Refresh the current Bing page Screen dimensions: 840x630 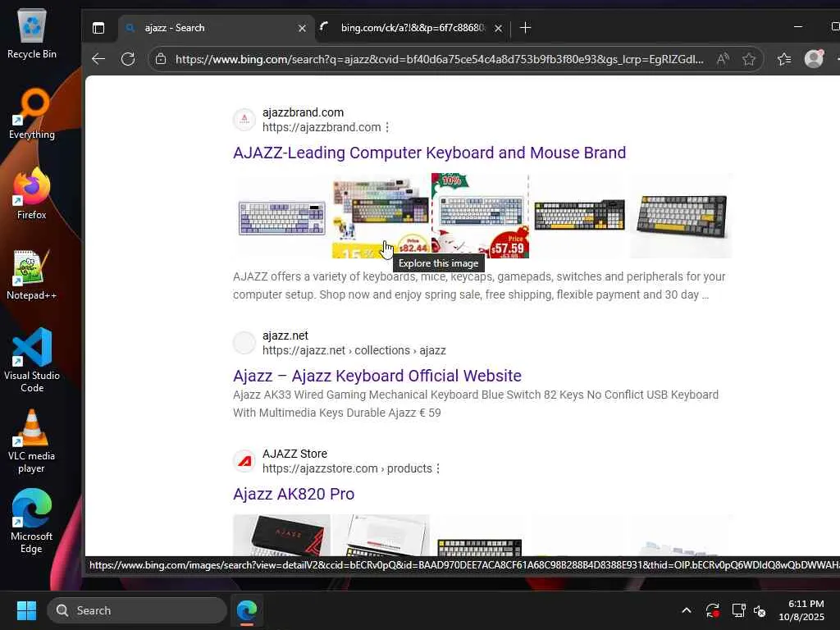[x=128, y=59]
